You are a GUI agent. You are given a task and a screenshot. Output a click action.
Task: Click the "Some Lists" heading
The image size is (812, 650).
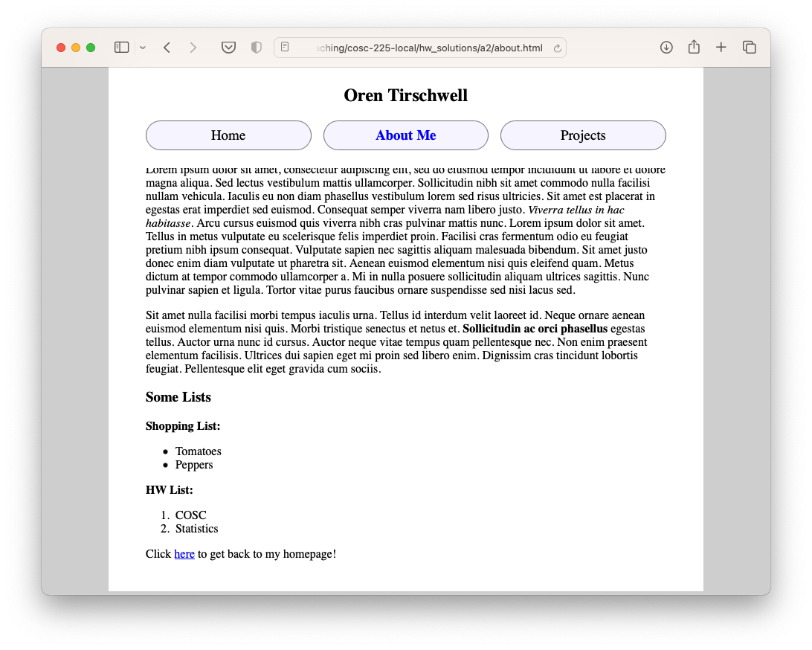click(x=178, y=397)
